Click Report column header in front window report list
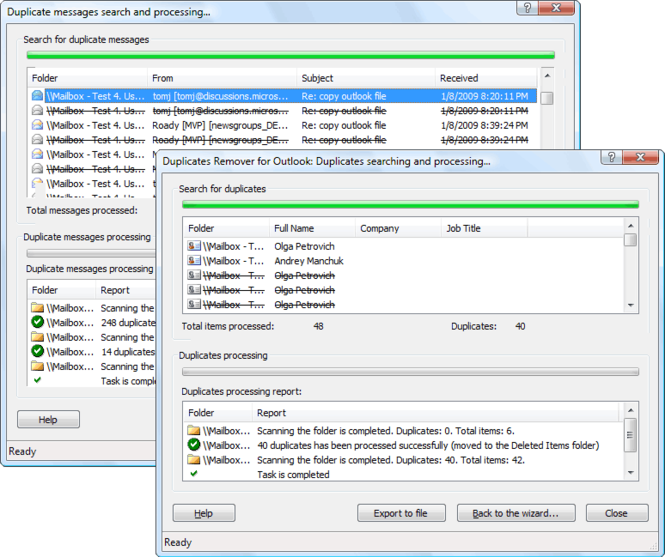Screen dimensions: 665x557 coord(436,413)
